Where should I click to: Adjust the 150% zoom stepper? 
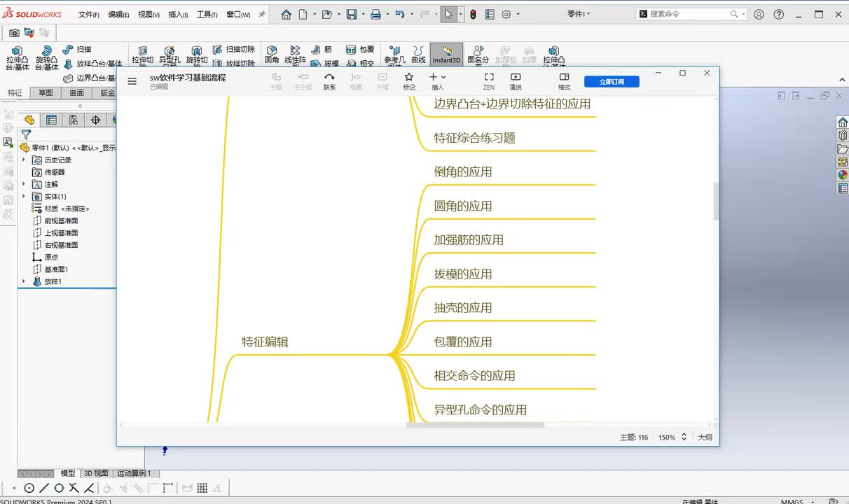(x=684, y=437)
